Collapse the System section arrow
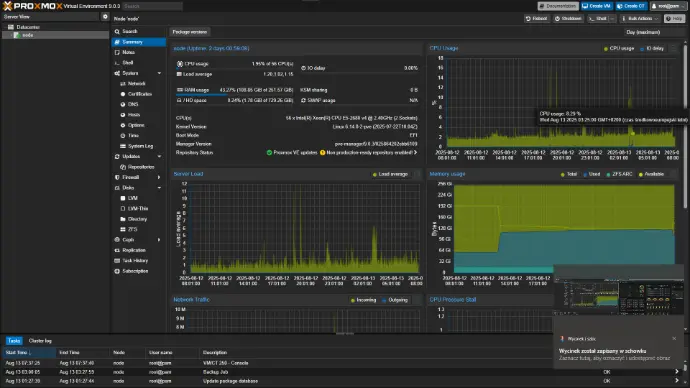Image resolution: width=690 pixels, height=388 pixels. click(159, 73)
